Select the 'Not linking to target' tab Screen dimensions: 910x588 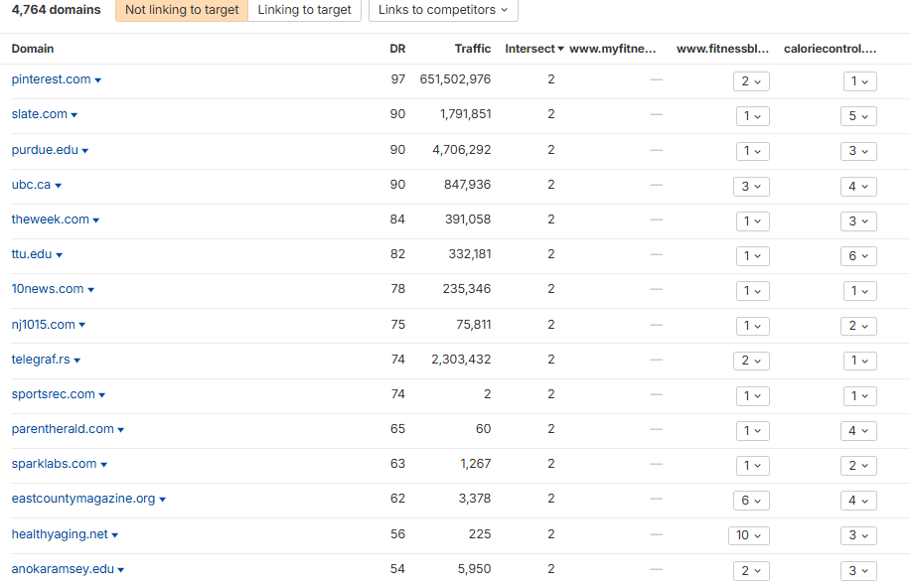click(182, 10)
